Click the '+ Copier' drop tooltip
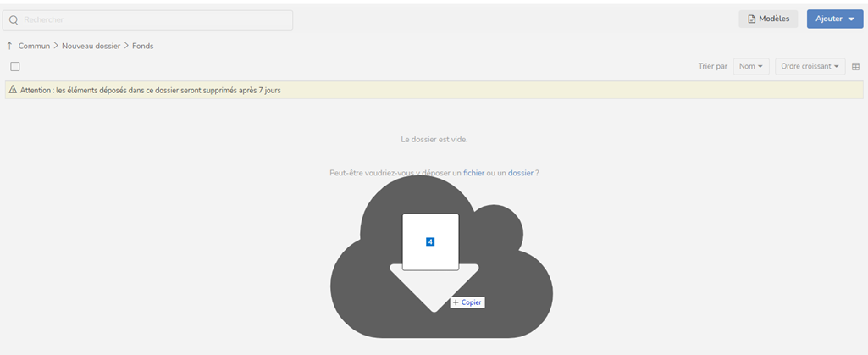The width and height of the screenshot is (868, 355). pyautogui.click(x=467, y=302)
